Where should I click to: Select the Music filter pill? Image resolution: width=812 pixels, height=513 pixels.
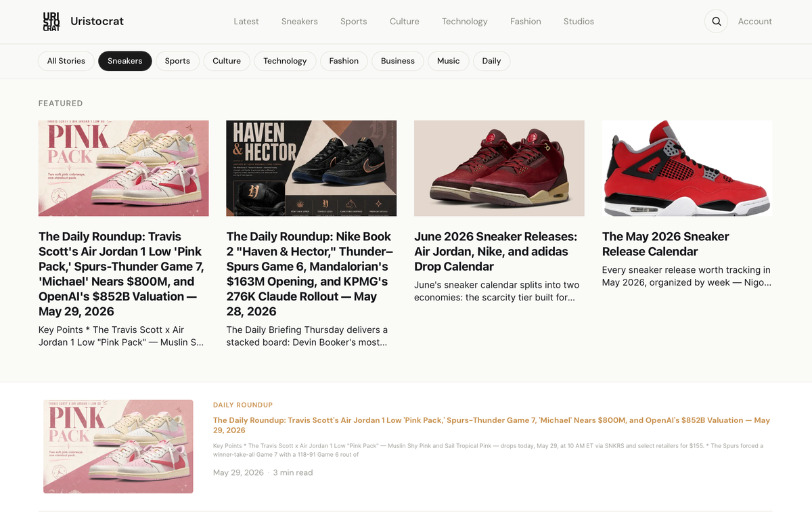(x=448, y=61)
